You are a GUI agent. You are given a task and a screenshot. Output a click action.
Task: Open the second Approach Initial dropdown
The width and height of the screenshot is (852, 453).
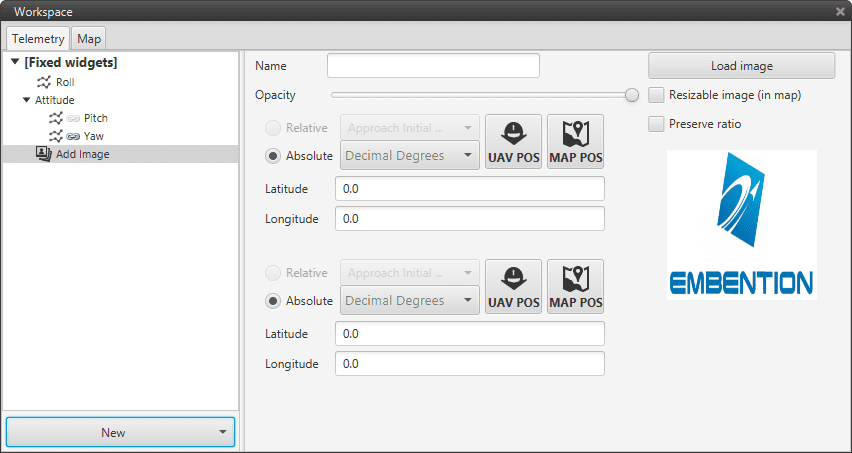[x=410, y=273]
